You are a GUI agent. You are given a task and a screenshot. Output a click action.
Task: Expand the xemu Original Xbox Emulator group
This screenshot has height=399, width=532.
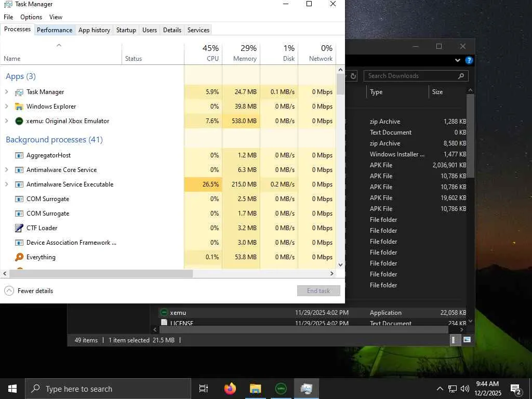pos(6,121)
